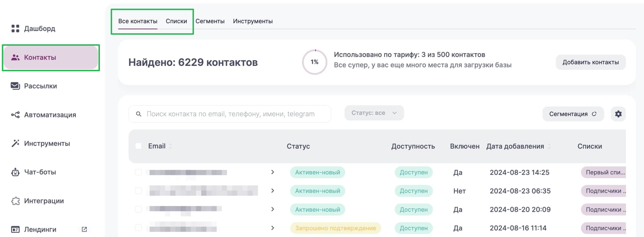Switch to the Инструменты top tab
This screenshot has width=644, height=237.
click(253, 21)
